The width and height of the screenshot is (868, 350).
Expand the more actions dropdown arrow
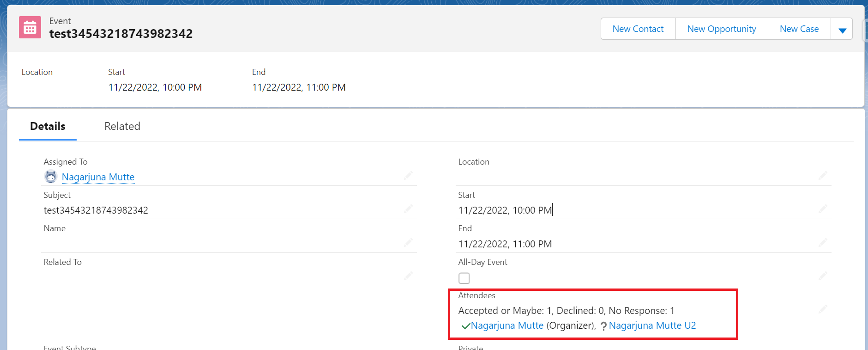pos(842,30)
